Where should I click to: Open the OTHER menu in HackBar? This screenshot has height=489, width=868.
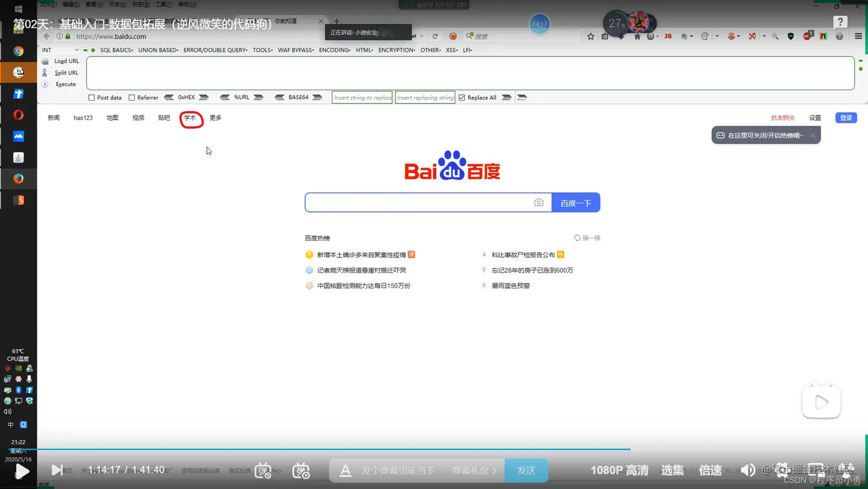click(x=431, y=50)
